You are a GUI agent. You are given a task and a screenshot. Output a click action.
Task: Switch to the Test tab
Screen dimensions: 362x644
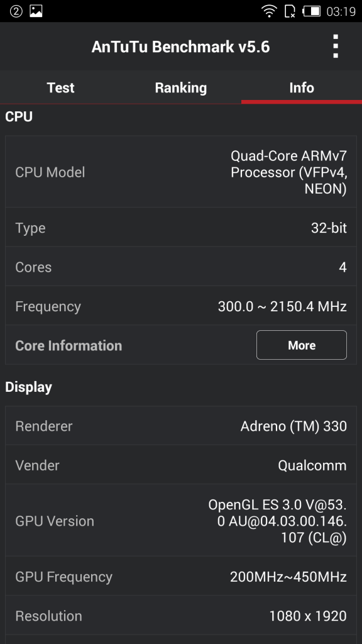tap(60, 87)
